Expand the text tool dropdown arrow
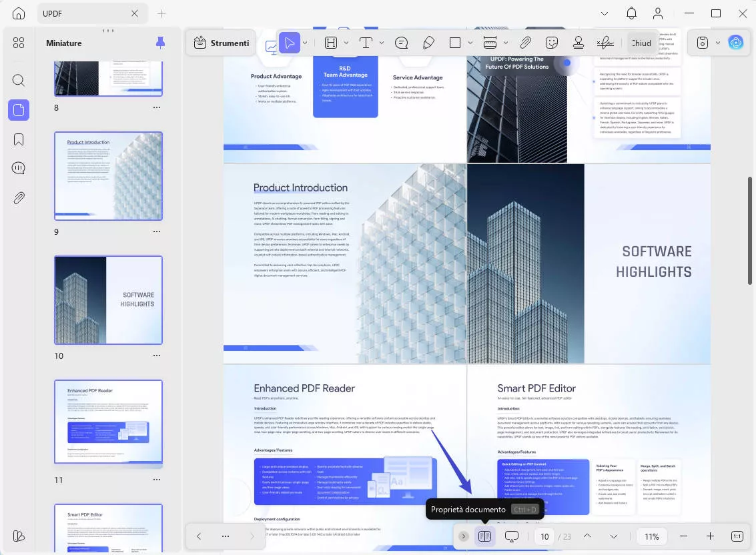Image resolution: width=756 pixels, height=555 pixels. pyautogui.click(x=382, y=43)
